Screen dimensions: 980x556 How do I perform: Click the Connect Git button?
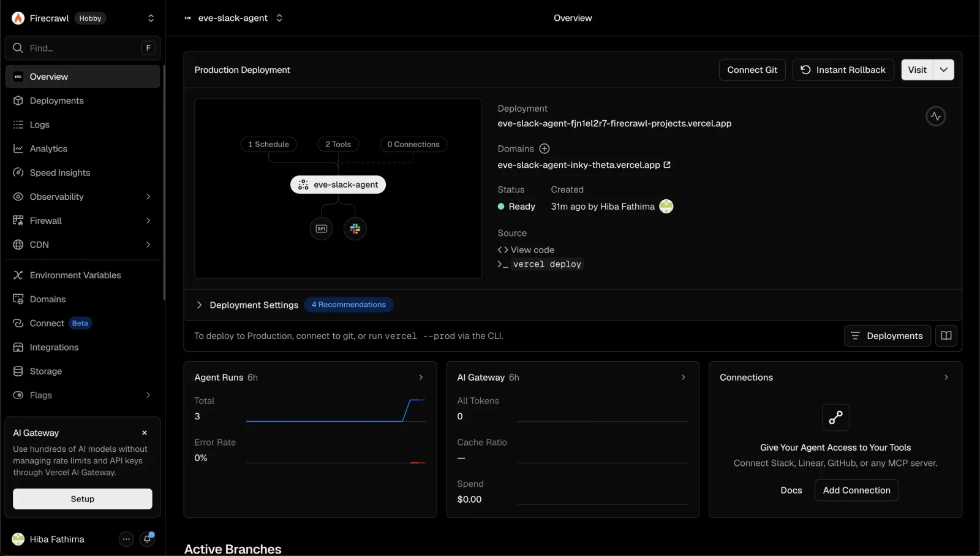pos(752,70)
